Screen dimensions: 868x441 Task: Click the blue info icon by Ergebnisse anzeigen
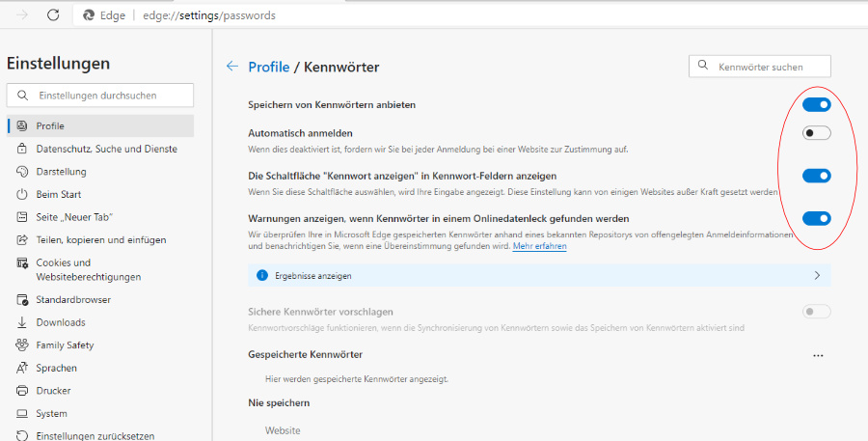point(261,276)
